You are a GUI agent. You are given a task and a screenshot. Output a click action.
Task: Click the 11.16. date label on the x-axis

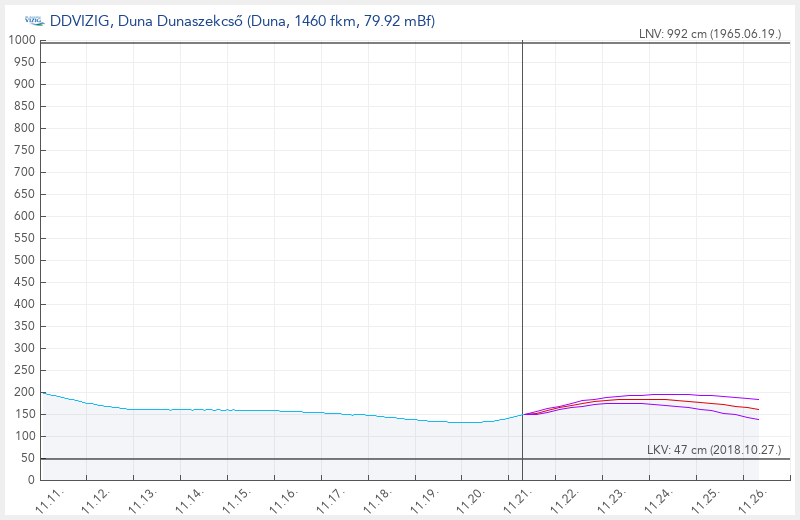tap(281, 498)
